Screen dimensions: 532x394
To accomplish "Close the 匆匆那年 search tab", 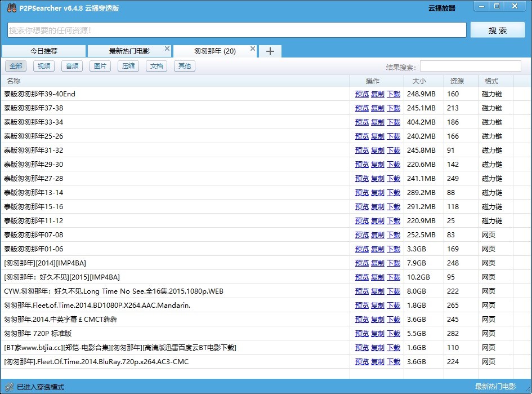I will click(x=253, y=48).
